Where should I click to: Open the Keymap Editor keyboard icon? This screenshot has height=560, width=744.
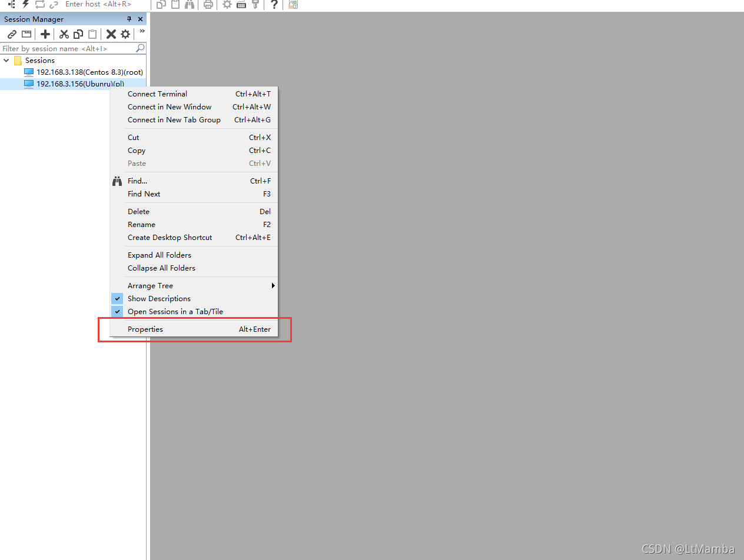241,4
